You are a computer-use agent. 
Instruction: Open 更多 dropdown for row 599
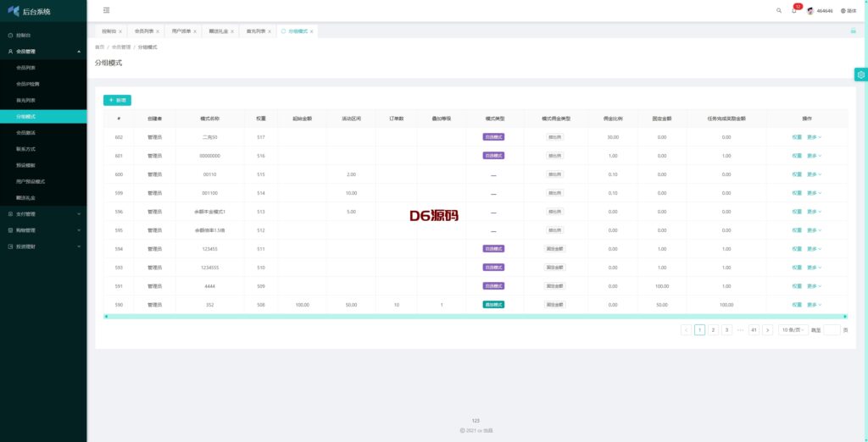814,193
